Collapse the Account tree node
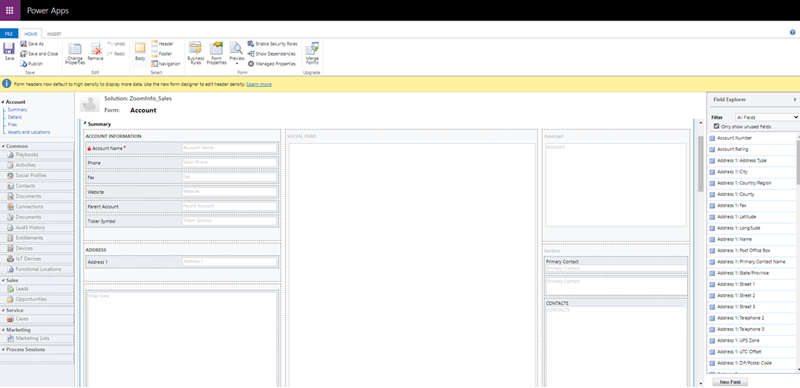The height and width of the screenshot is (388, 800). (x=3, y=102)
